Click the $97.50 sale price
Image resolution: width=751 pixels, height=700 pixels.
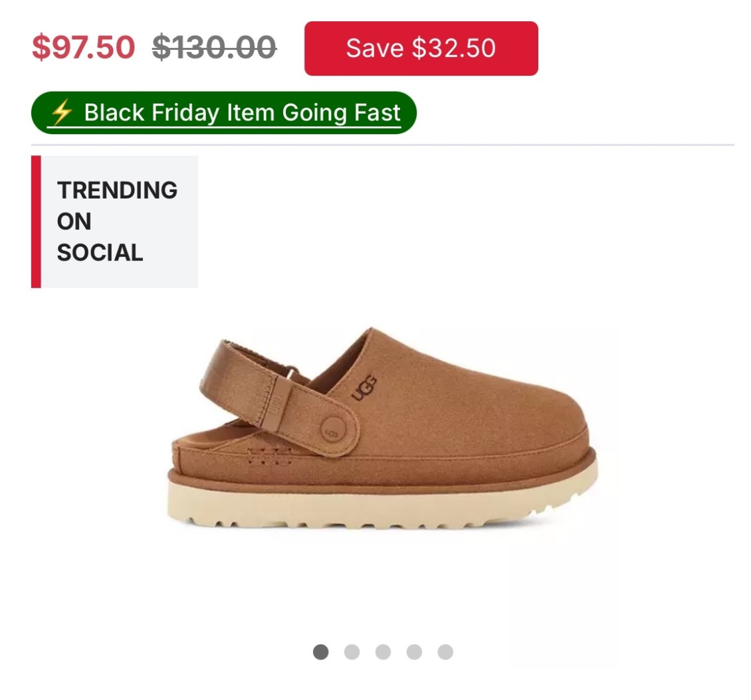83,48
